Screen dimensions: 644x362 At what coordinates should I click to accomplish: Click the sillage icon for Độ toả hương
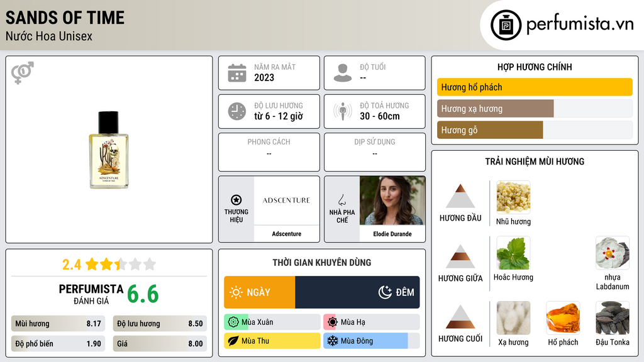coord(343,111)
